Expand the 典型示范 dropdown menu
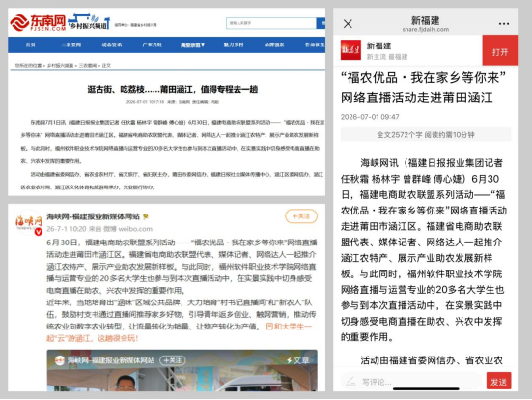The image size is (532, 400). click(x=192, y=44)
